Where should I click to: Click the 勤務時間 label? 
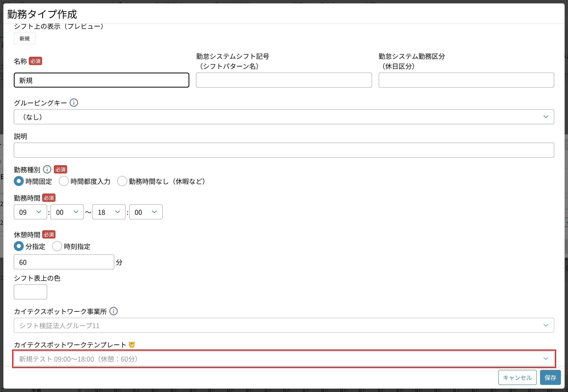27,198
